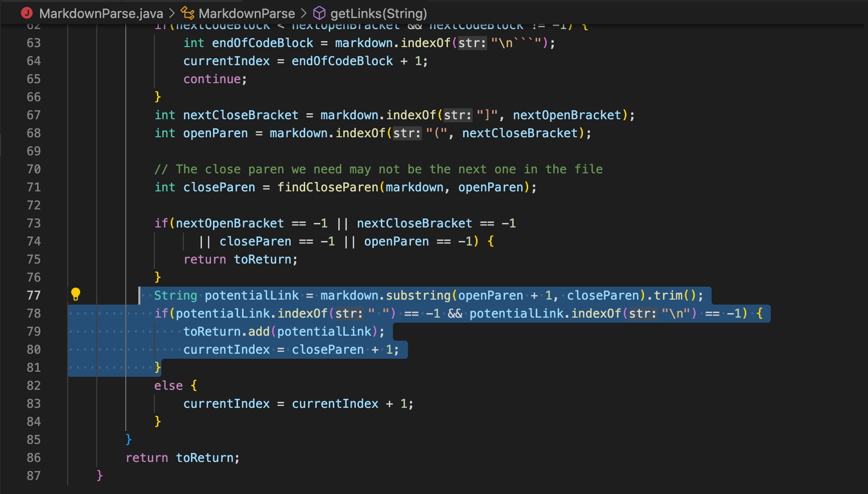The height and width of the screenshot is (494, 868).
Task: Select line number 79 in the gutter
Action: (x=34, y=332)
